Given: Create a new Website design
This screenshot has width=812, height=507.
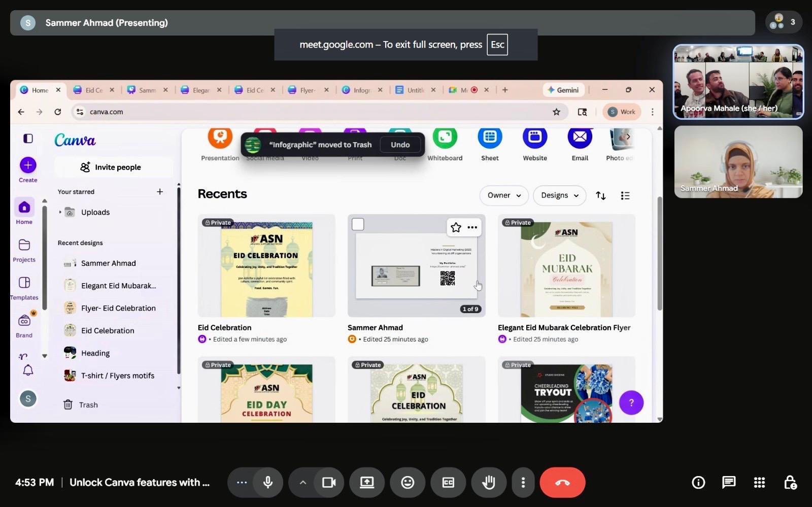Looking at the screenshot, I should (535, 144).
